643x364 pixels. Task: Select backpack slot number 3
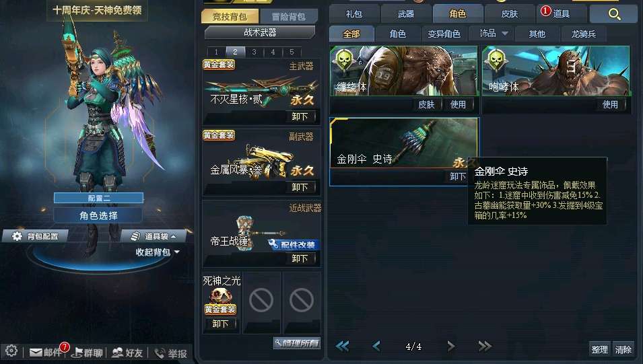coord(255,52)
